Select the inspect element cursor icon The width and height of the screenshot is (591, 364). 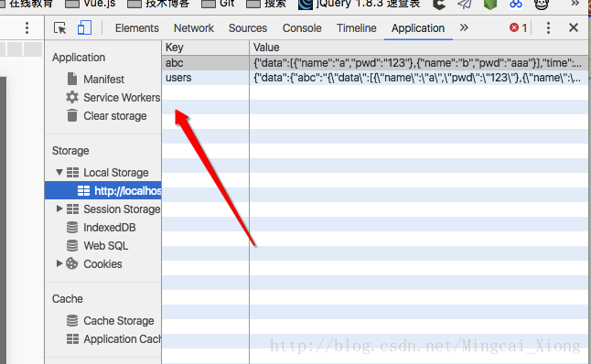[60, 28]
